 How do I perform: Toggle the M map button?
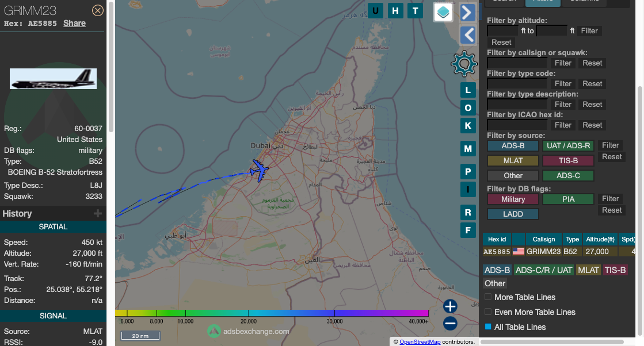[468, 148]
